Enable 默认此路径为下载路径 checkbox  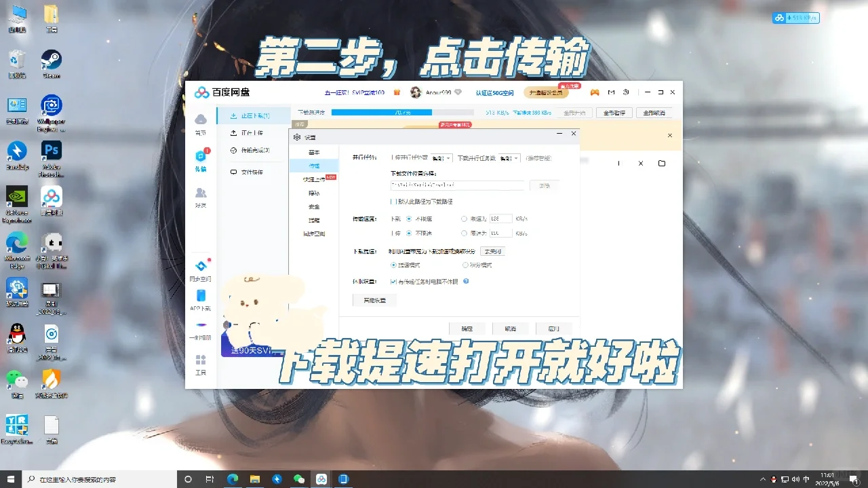click(x=394, y=201)
